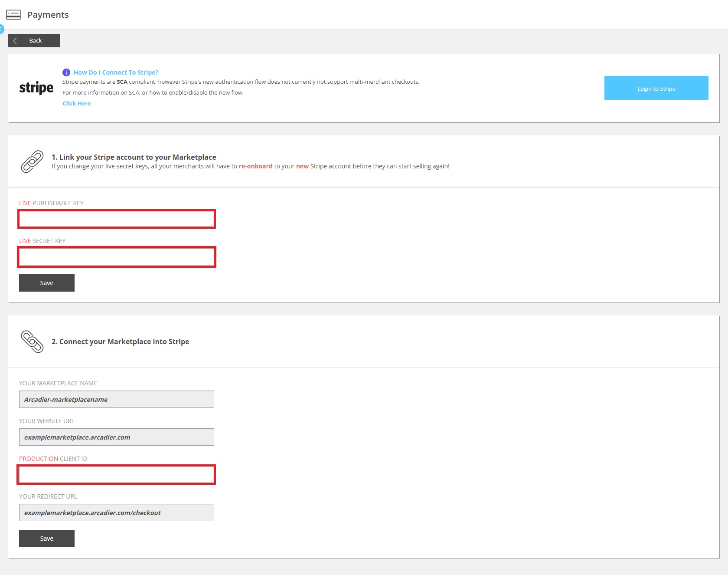Follow the 'Click Here' SCA information link
Image resolution: width=728 pixels, height=575 pixels.
pos(77,103)
